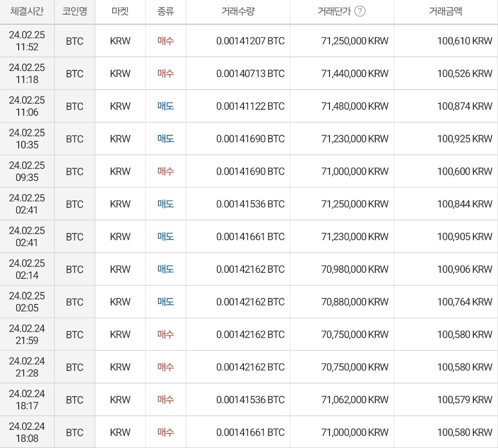This screenshot has width=498, height=448.
Task: Select the 24.02.25 11:52 timestamp cell
Action: tap(27, 41)
